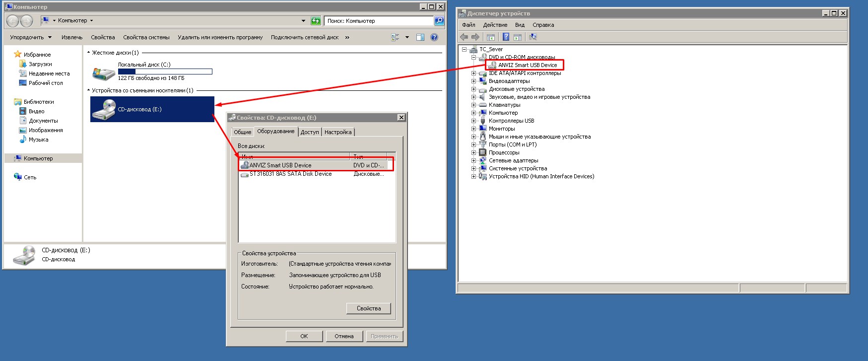Viewport: 868px width, 361px height.
Task: Click the Device Manager help icon
Action: 506,37
